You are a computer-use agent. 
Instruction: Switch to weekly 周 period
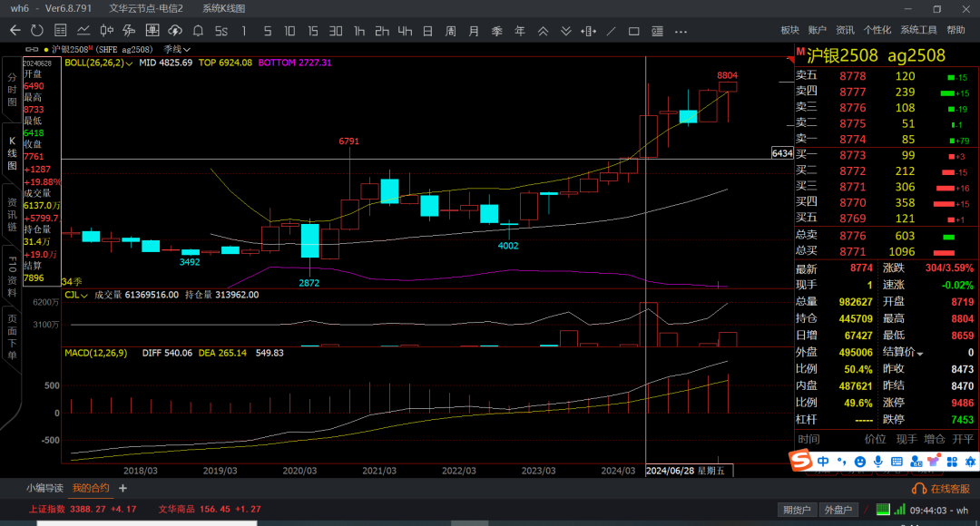451,31
